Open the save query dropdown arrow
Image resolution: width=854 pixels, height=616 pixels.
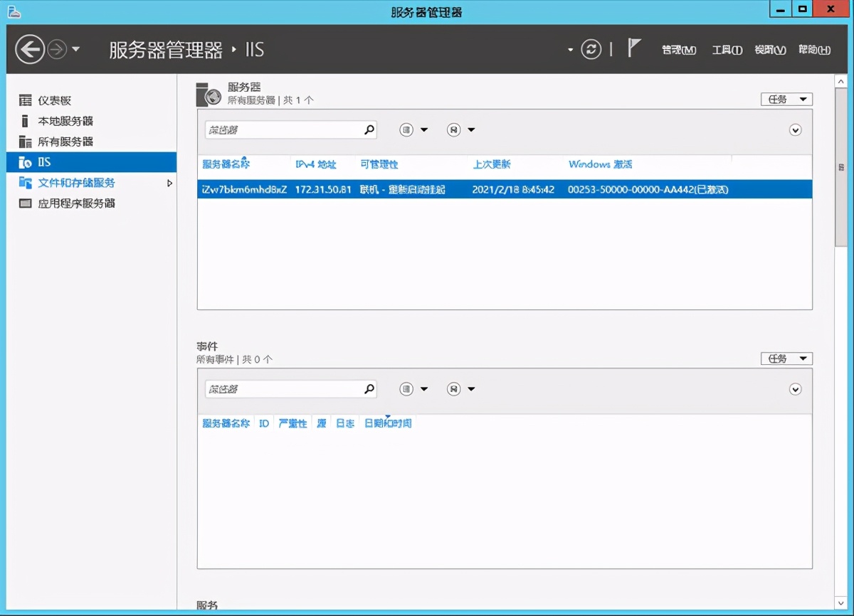(470, 129)
